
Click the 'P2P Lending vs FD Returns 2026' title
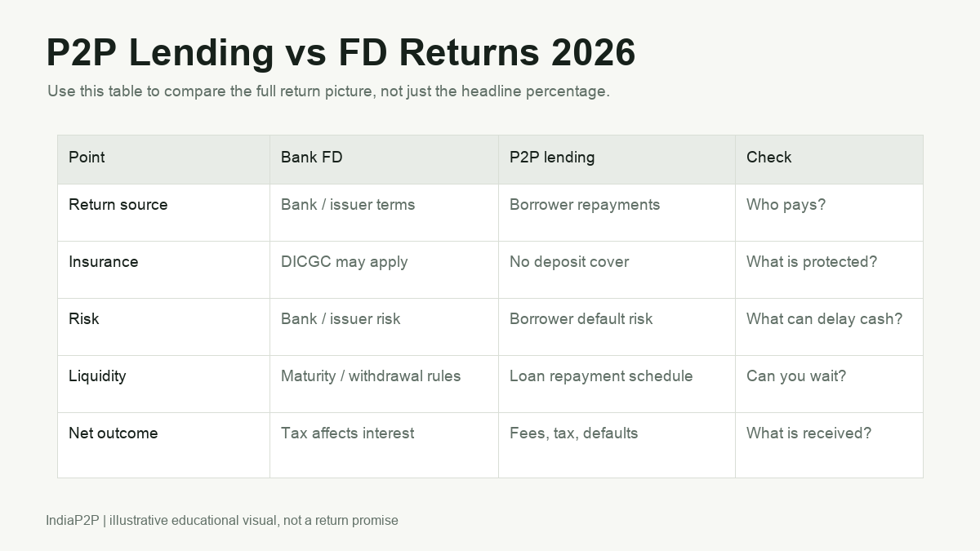341,53
